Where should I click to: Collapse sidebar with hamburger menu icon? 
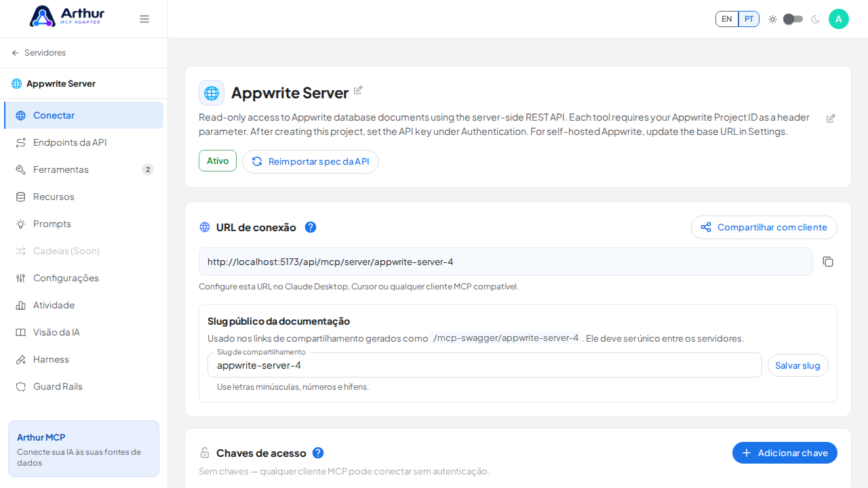[144, 19]
